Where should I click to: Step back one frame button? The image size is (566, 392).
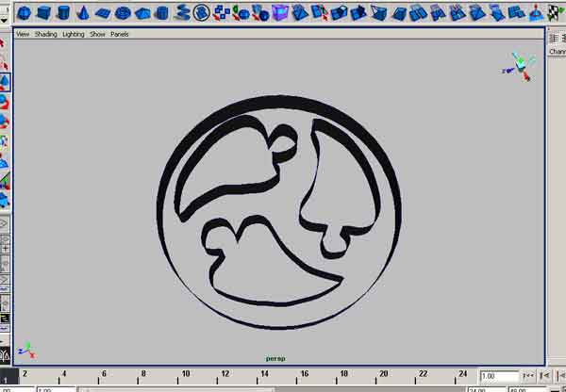(x=544, y=376)
